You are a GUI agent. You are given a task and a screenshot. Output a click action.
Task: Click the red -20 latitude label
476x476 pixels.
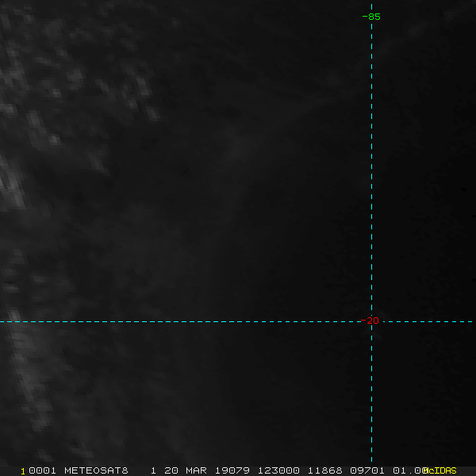(x=370, y=321)
